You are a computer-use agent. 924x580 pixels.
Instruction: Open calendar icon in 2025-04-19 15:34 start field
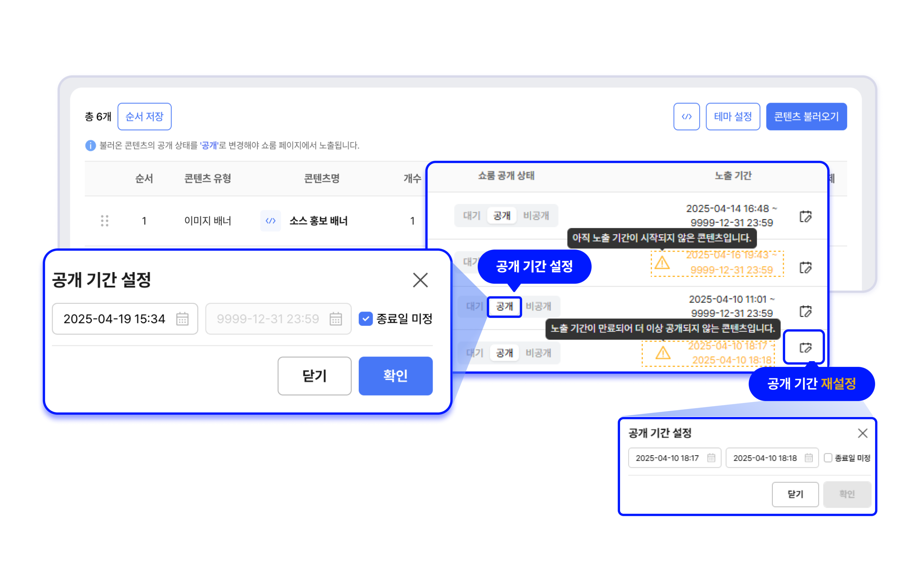tap(182, 319)
